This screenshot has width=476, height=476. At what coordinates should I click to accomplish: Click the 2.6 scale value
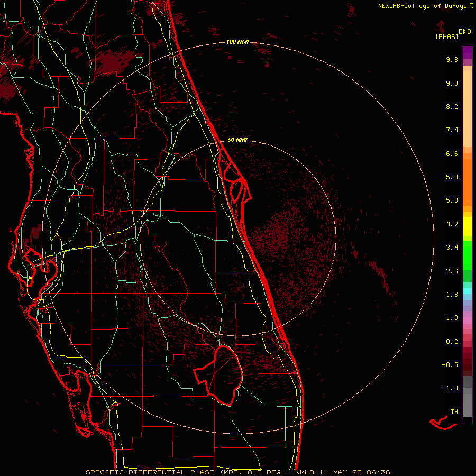[x=452, y=271]
